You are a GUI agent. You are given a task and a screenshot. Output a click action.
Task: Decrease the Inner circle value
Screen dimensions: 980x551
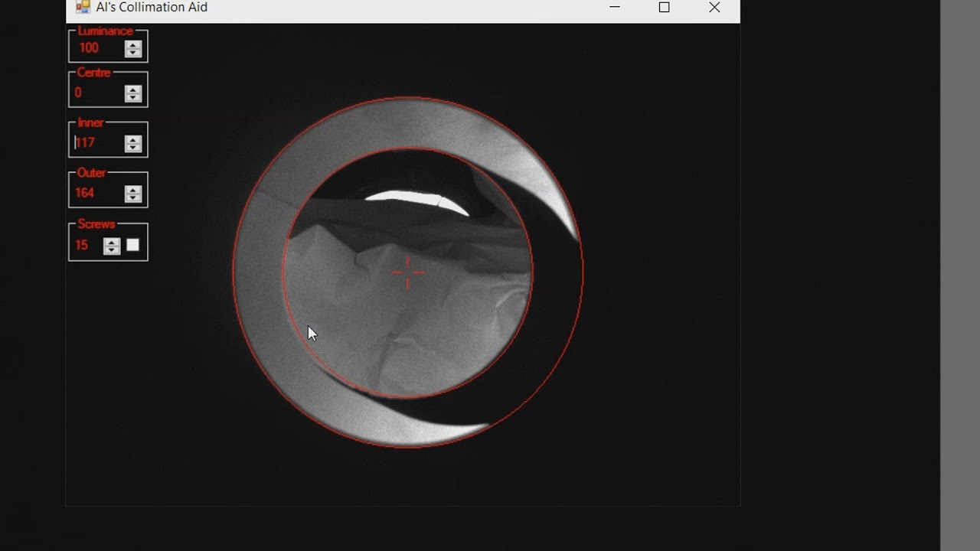tap(133, 148)
